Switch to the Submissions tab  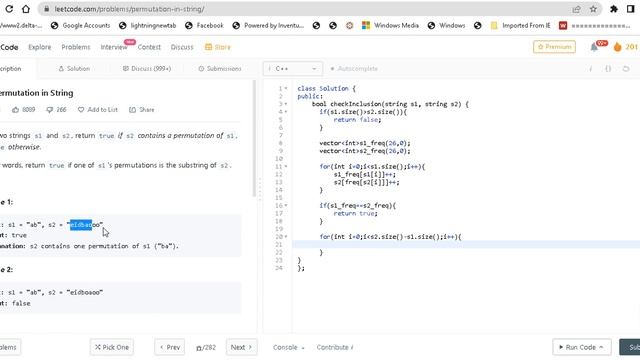click(x=220, y=69)
